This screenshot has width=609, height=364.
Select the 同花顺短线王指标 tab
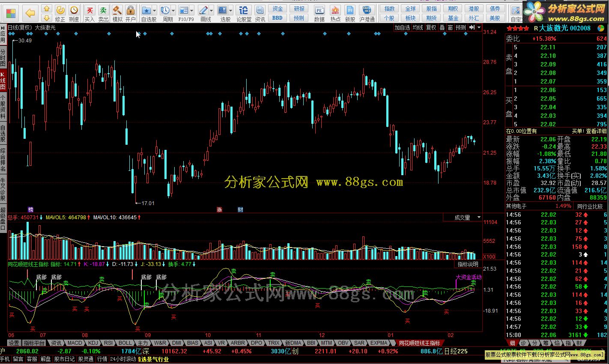pyautogui.click(x=419, y=343)
